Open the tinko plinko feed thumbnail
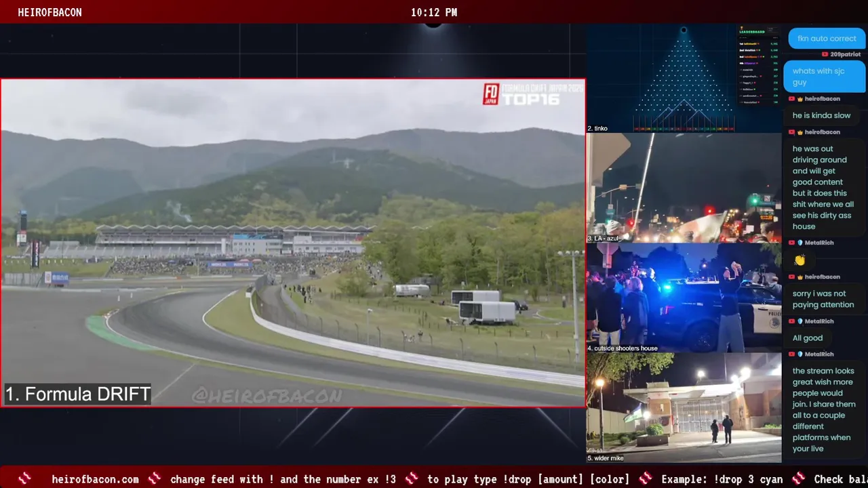This screenshot has width=868, height=488. (684, 79)
